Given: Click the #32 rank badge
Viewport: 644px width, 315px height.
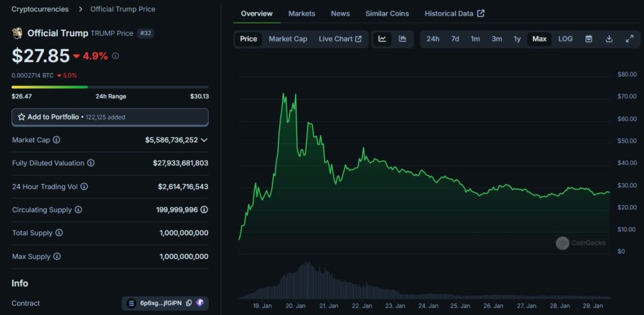Looking at the screenshot, I should (x=146, y=33).
